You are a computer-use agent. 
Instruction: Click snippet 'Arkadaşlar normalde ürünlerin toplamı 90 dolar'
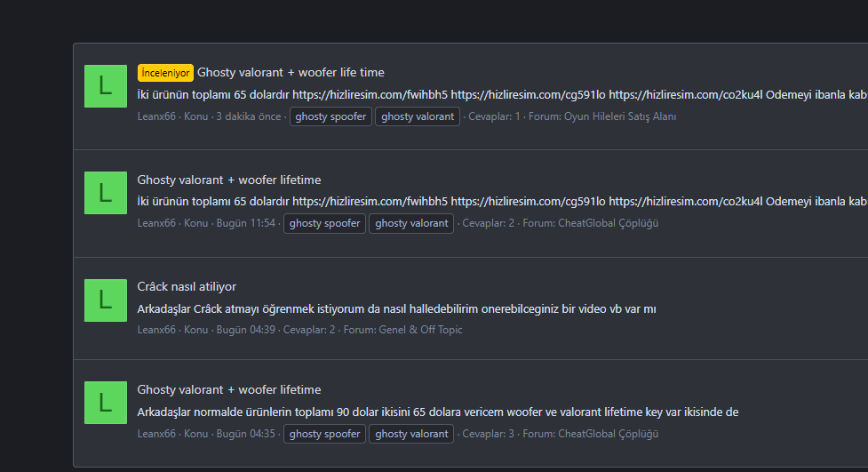(437, 412)
